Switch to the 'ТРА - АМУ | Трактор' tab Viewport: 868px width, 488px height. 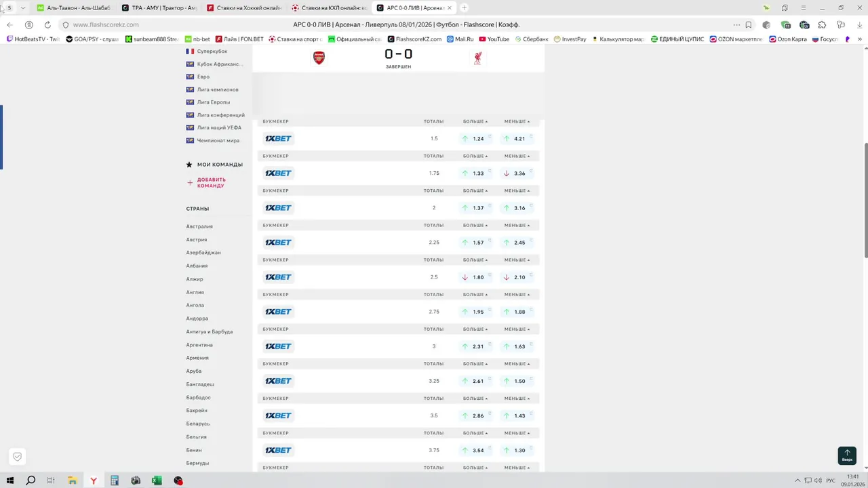(159, 8)
